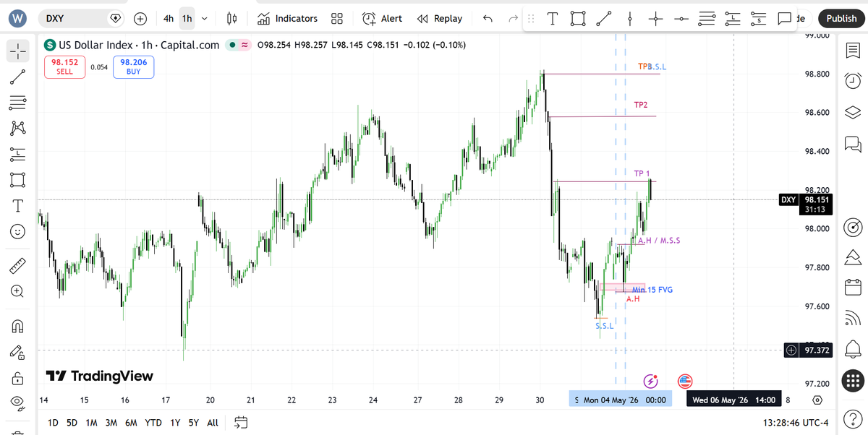Click the 98.152 SELL button

[64, 67]
